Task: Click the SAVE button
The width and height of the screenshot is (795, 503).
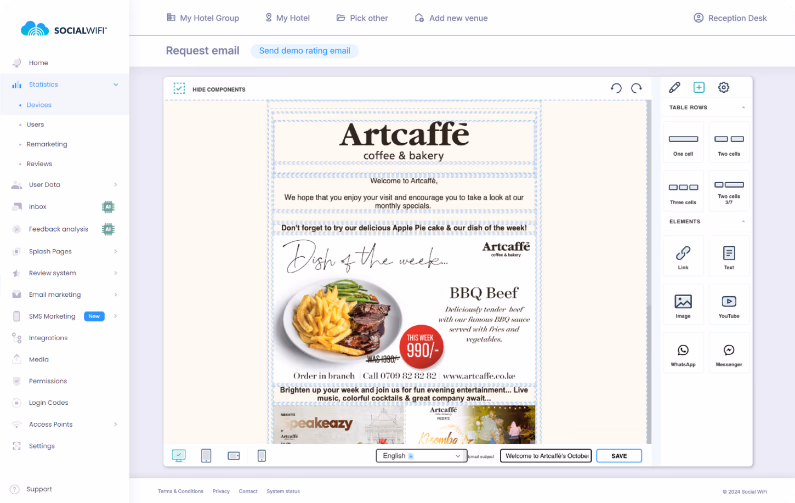Action: click(619, 456)
